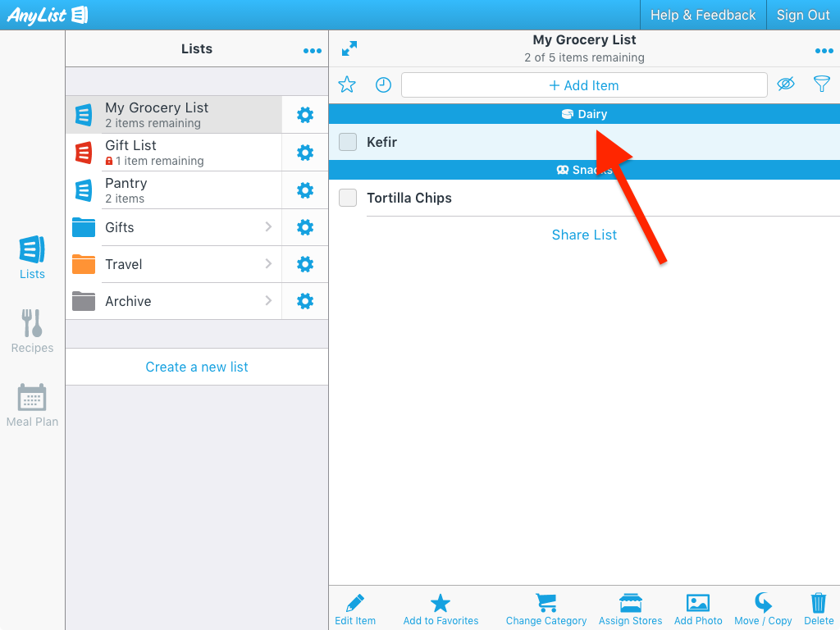Open the Archive folder chevron

[x=268, y=301]
